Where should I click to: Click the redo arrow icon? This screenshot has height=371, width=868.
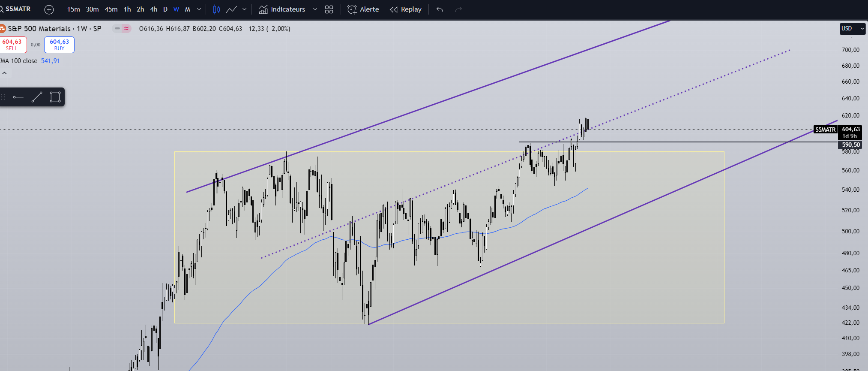pyautogui.click(x=458, y=9)
